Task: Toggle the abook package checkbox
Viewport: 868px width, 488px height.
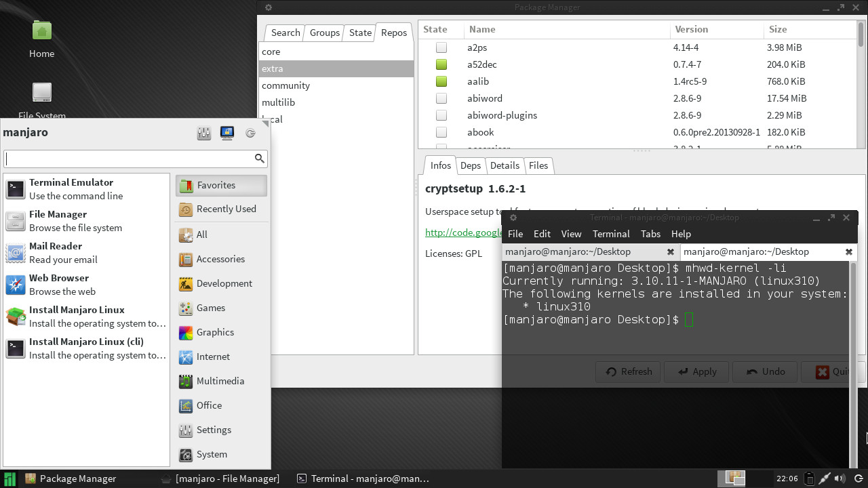Action: [x=441, y=132]
